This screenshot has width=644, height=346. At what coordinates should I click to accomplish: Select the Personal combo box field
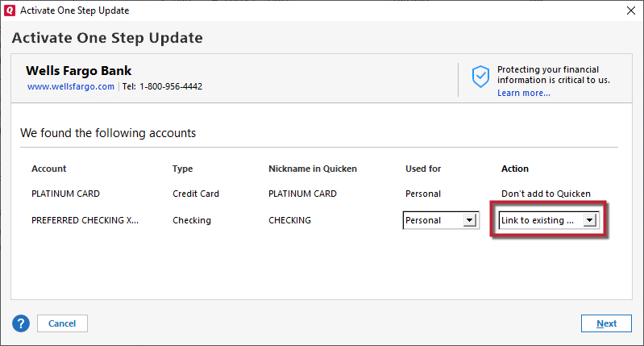coord(441,220)
